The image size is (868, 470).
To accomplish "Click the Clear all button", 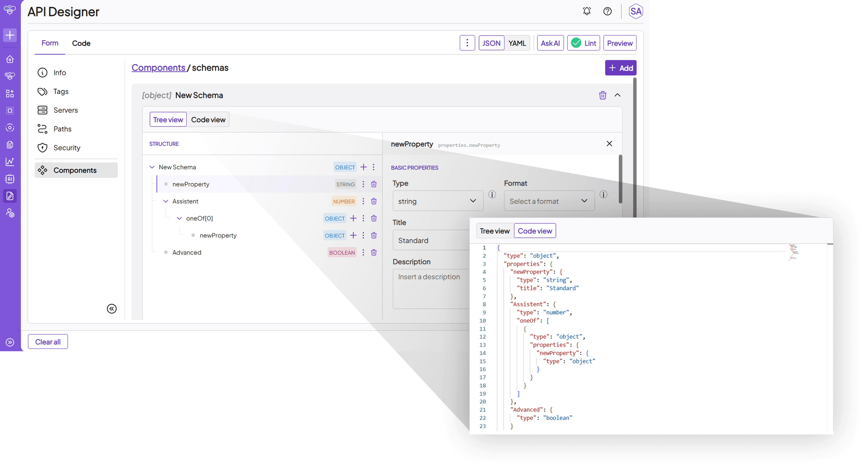I will [x=48, y=342].
